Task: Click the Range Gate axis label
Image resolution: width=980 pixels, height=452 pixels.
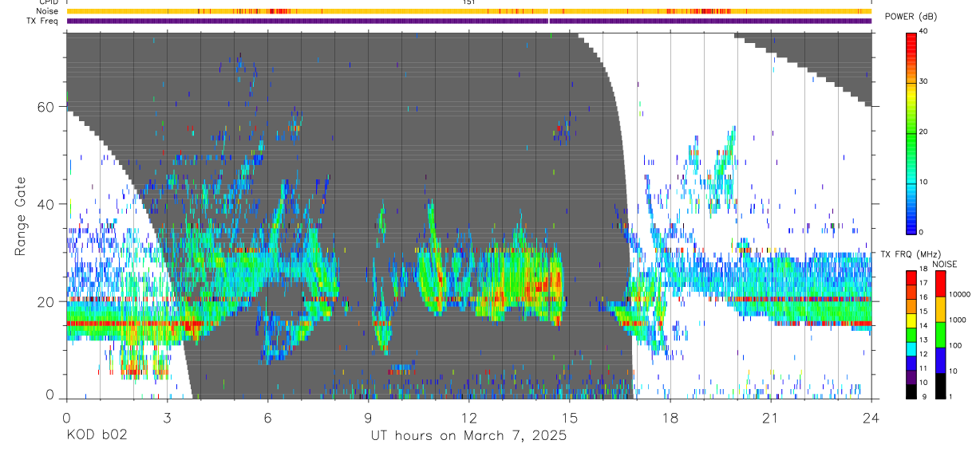Action: click(22, 217)
